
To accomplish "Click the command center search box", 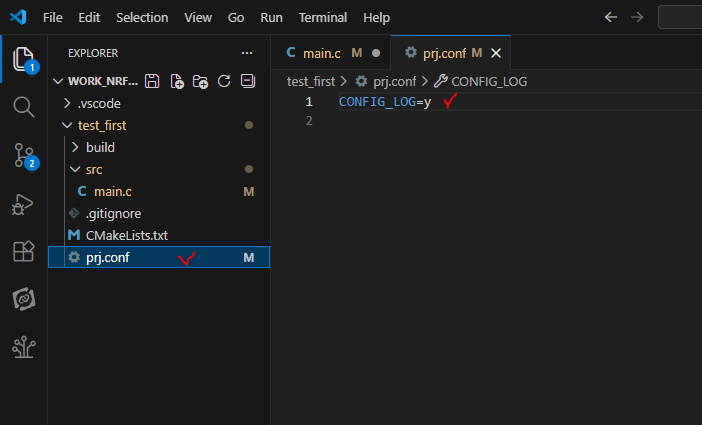I will 680,17.
